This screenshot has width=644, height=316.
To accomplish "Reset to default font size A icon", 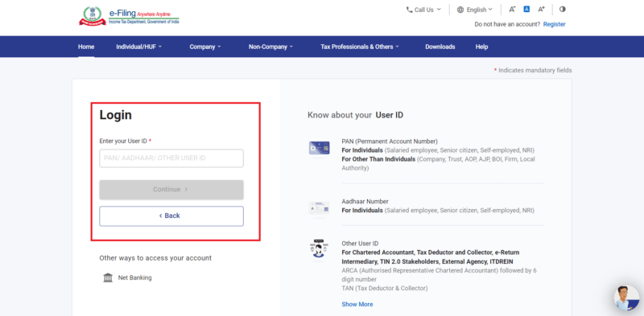I will click(x=526, y=9).
